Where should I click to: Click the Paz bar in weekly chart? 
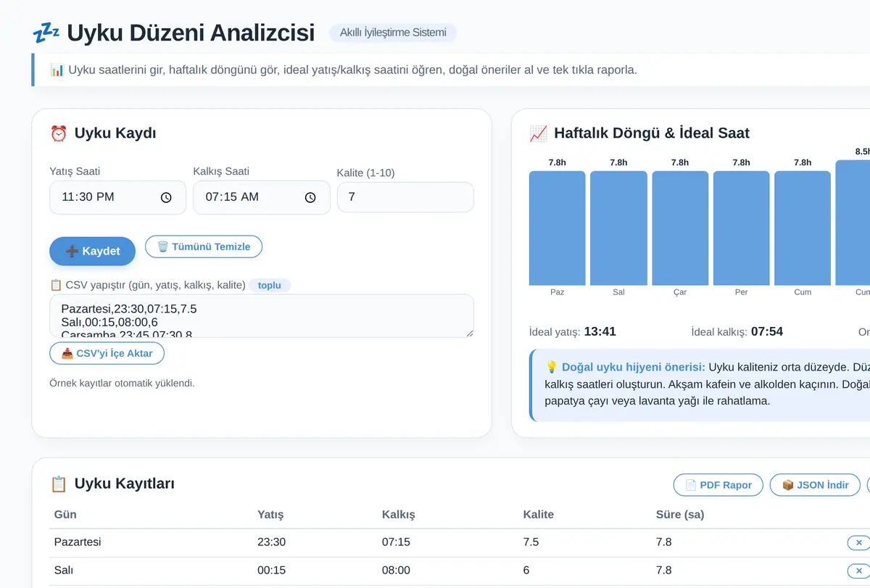557,228
